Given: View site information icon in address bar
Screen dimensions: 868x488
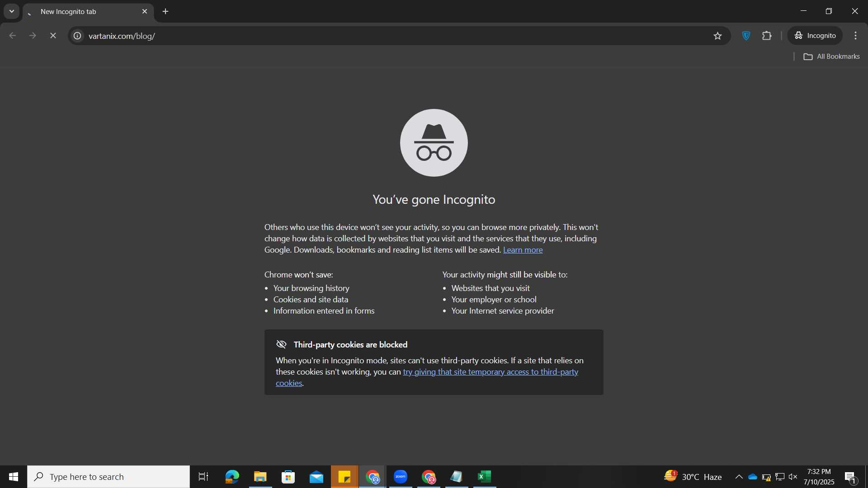Looking at the screenshot, I should pos(78,36).
